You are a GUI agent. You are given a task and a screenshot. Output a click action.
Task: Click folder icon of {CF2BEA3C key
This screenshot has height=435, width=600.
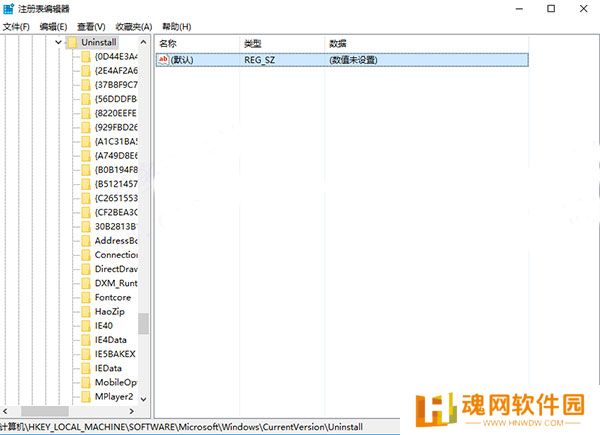86,212
